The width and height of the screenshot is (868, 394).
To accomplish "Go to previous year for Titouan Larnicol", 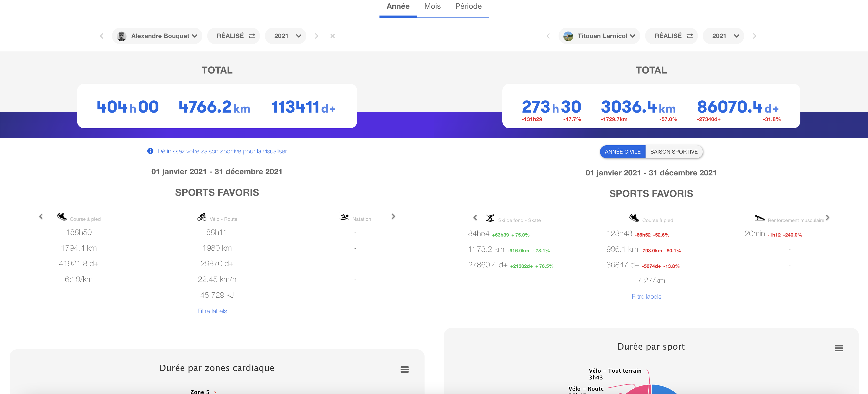I will click(x=548, y=36).
